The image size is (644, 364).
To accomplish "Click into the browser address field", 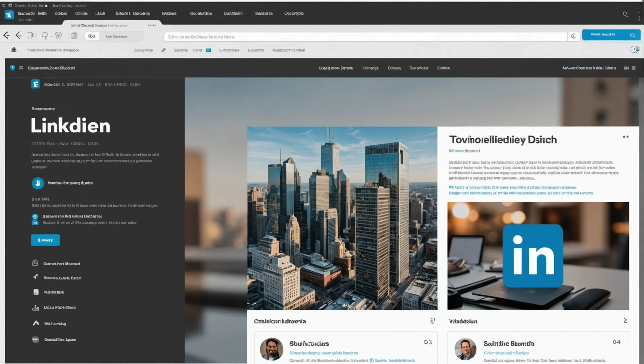I will [366, 37].
